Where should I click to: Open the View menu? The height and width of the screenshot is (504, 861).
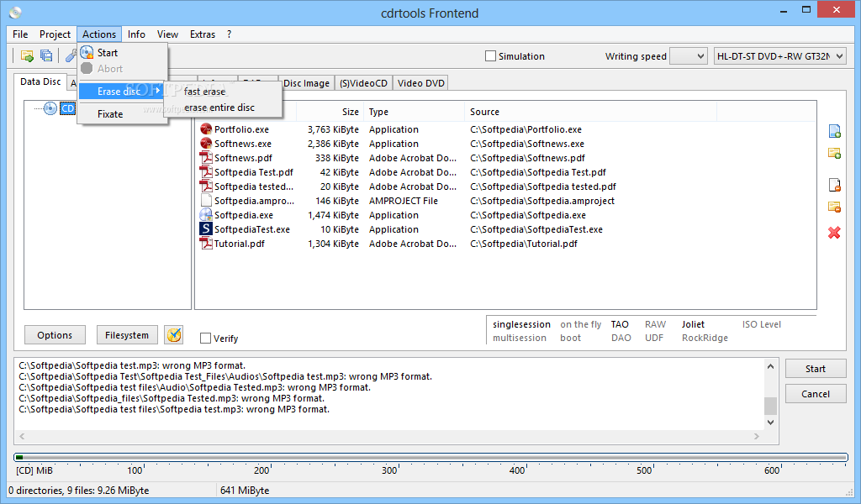click(x=167, y=34)
